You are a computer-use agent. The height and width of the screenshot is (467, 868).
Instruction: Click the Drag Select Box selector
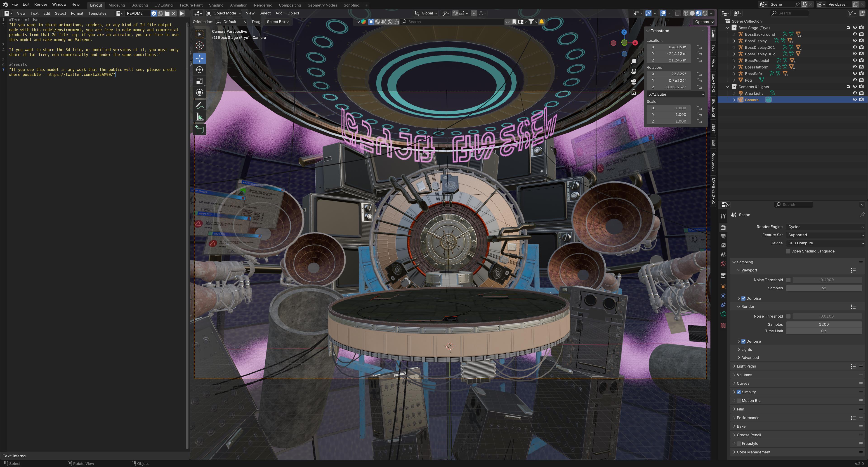(278, 22)
